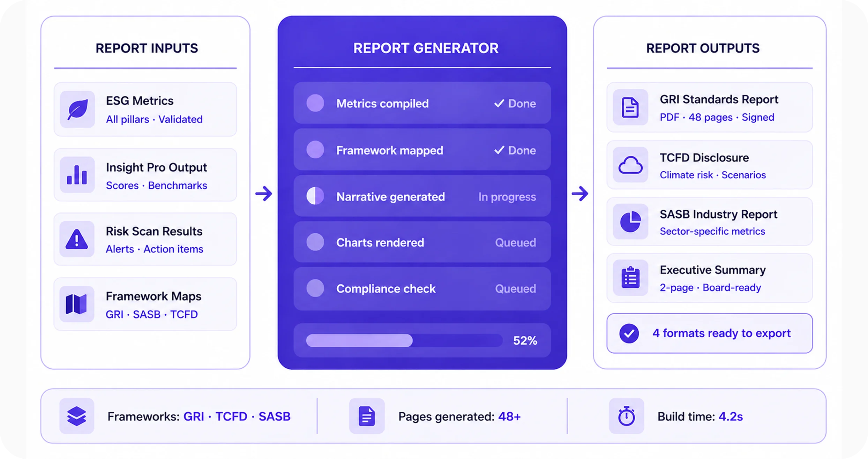
Task: Click the Build time stopwatch icon
Action: pyautogui.click(x=627, y=416)
